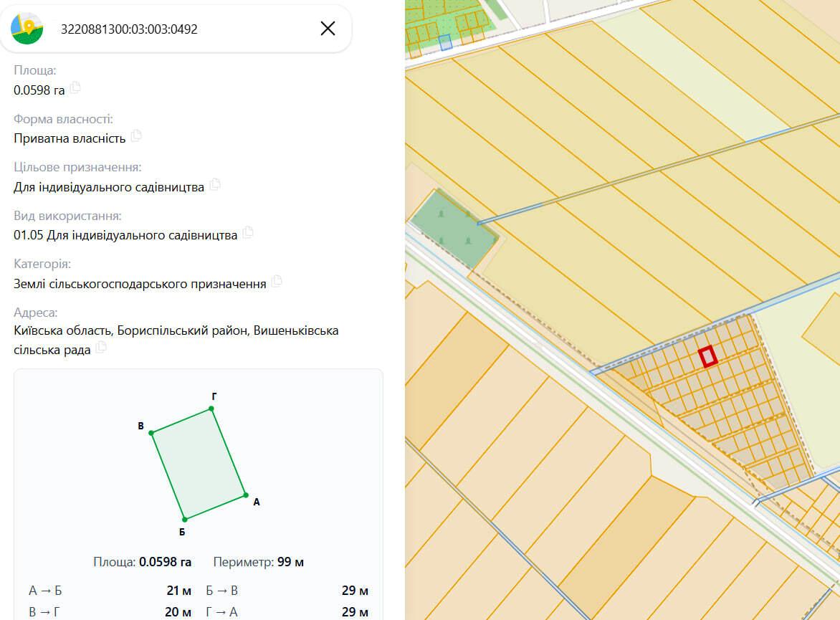The image size is (840, 620).
Task: Copy the purpose Для індивідуального садівництва
Action: (215, 185)
